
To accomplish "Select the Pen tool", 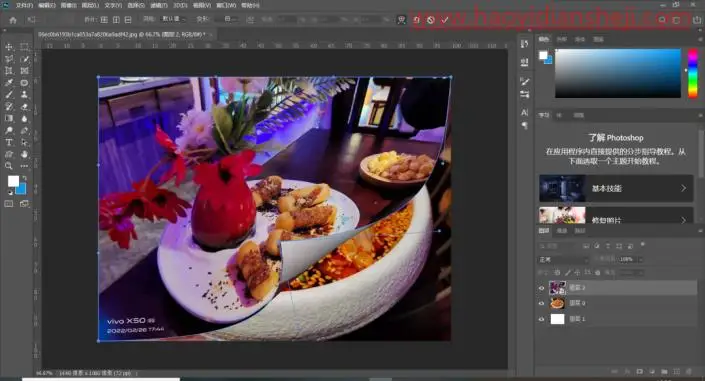I will [x=24, y=130].
